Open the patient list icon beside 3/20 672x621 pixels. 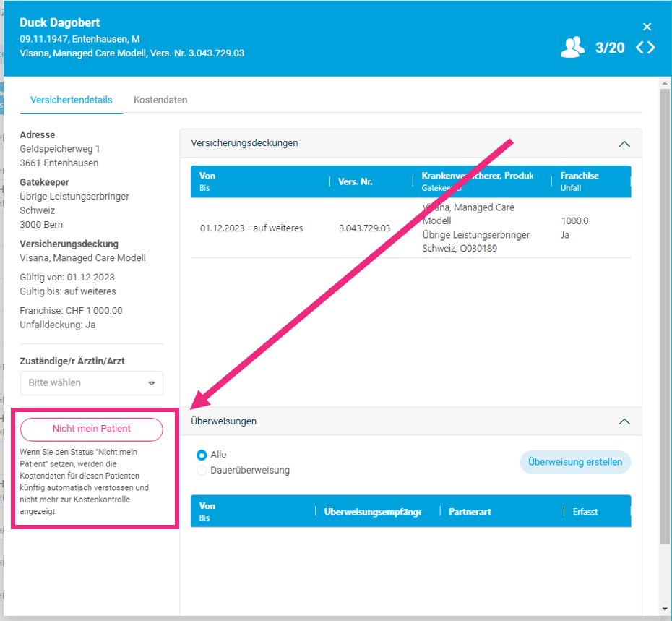click(x=572, y=47)
